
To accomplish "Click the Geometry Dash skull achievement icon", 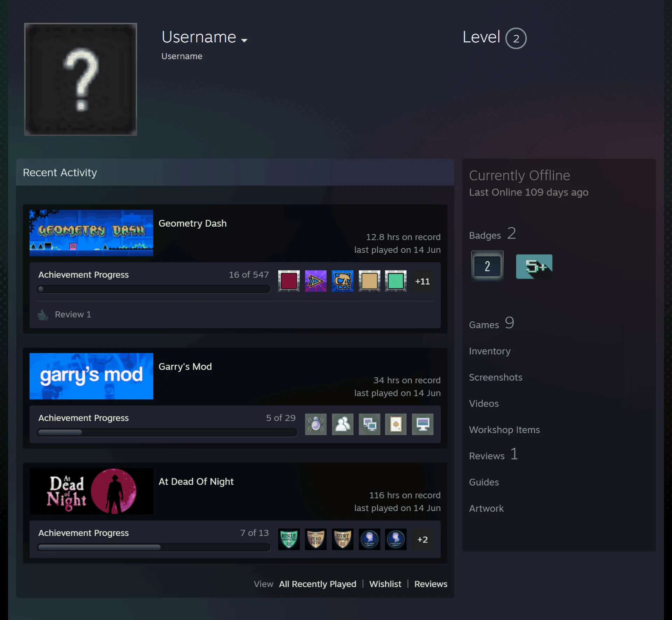I will click(342, 281).
